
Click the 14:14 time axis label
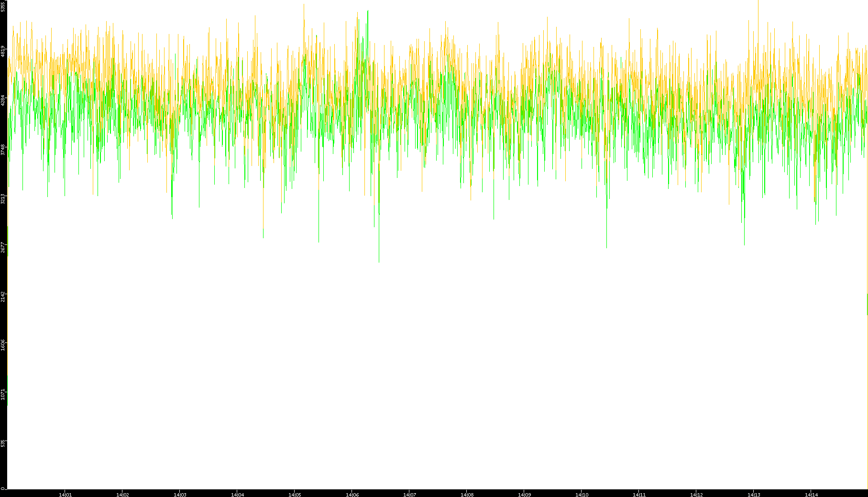(x=811, y=495)
